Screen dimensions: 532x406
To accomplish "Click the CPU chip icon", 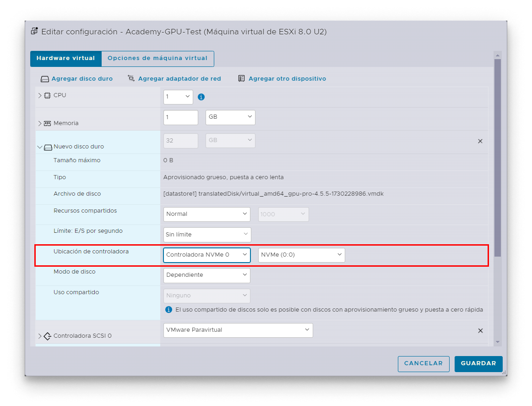I will 49,95.
